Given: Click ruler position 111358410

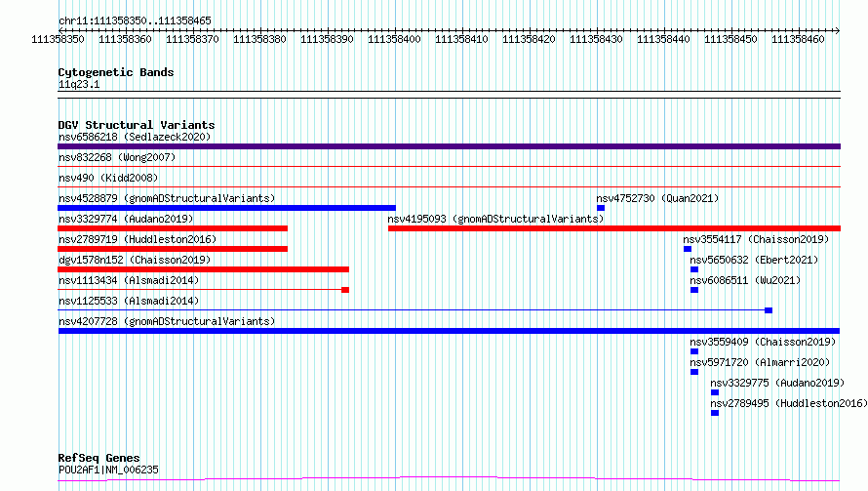Looking at the screenshot, I should coord(461,39).
